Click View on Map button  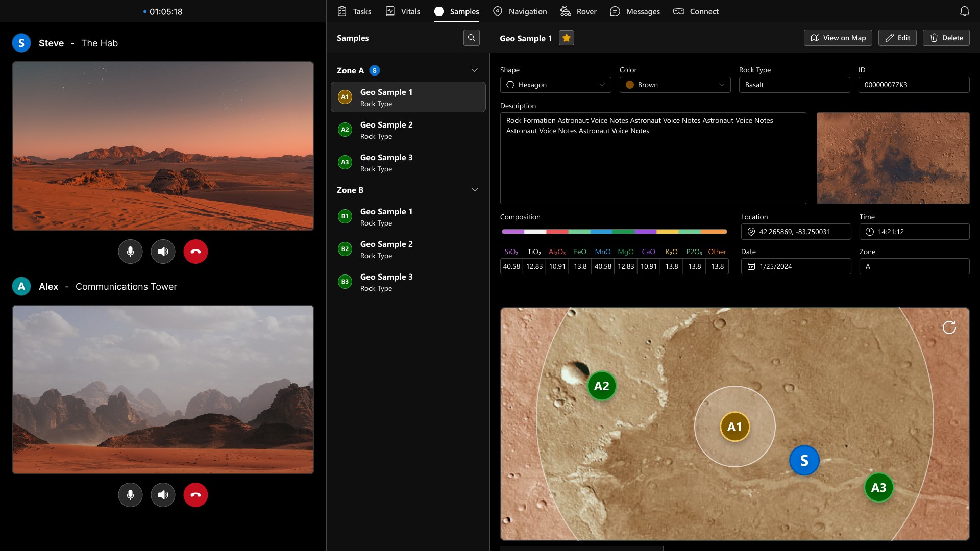[838, 38]
